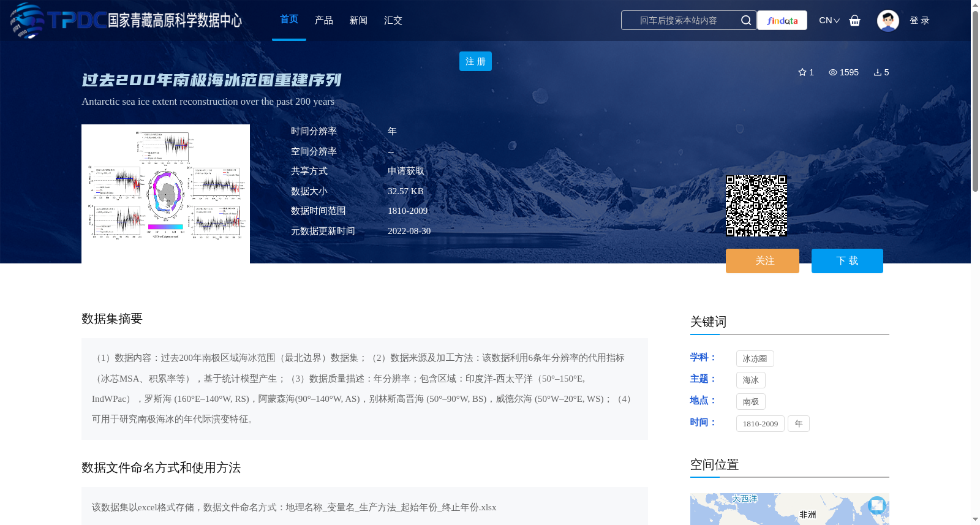Screen dimensions: 980x525
Task: Open the CN language dropdown
Action: pyautogui.click(x=829, y=20)
